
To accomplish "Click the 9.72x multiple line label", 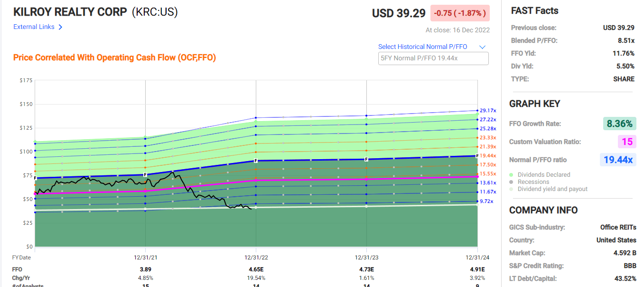I will tap(486, 201).
